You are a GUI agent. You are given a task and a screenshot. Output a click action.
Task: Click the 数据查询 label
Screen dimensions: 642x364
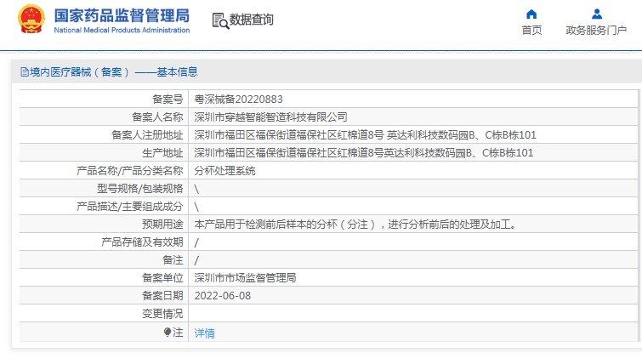251,20
